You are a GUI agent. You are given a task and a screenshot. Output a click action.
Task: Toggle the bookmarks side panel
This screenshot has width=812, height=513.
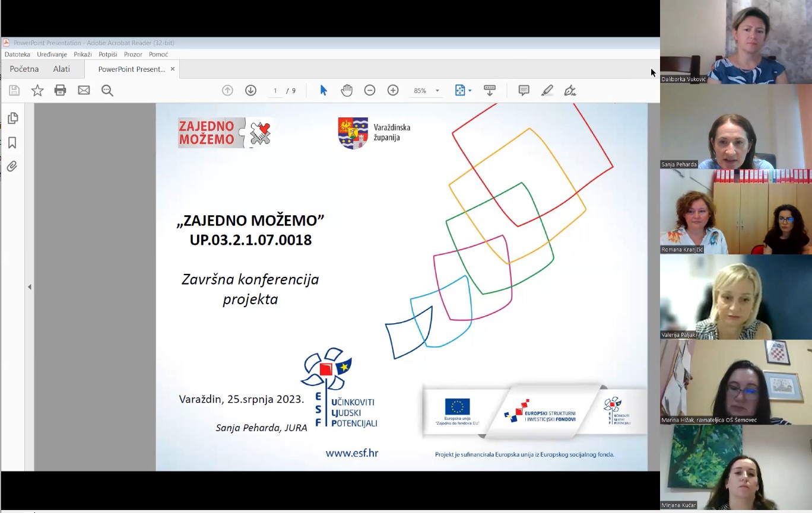[12, 143]
